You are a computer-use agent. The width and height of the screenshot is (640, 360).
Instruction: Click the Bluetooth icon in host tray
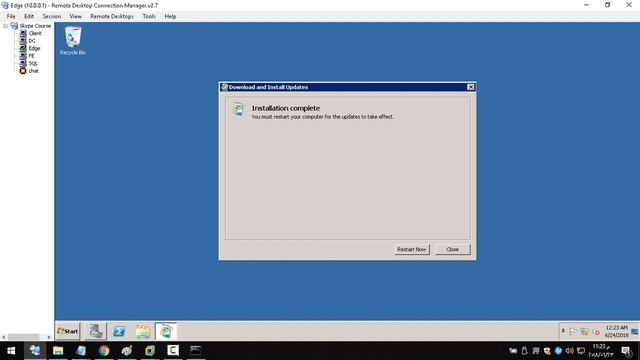[x=558, y=351]
